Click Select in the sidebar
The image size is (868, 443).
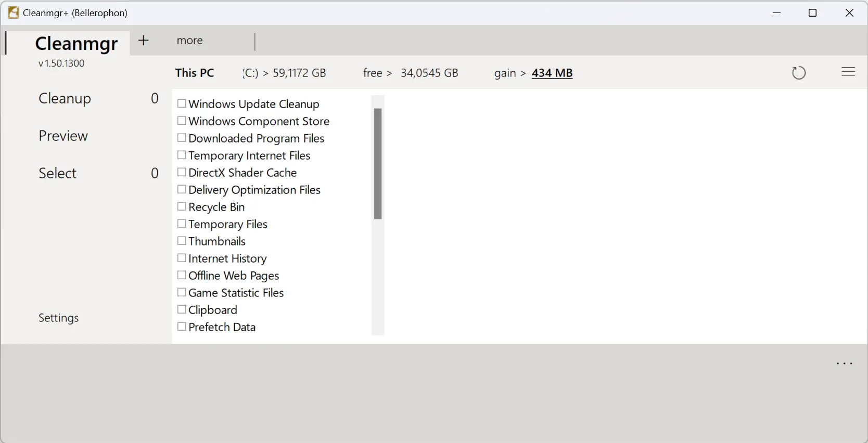pyautogui.click(x=57, y=173)
